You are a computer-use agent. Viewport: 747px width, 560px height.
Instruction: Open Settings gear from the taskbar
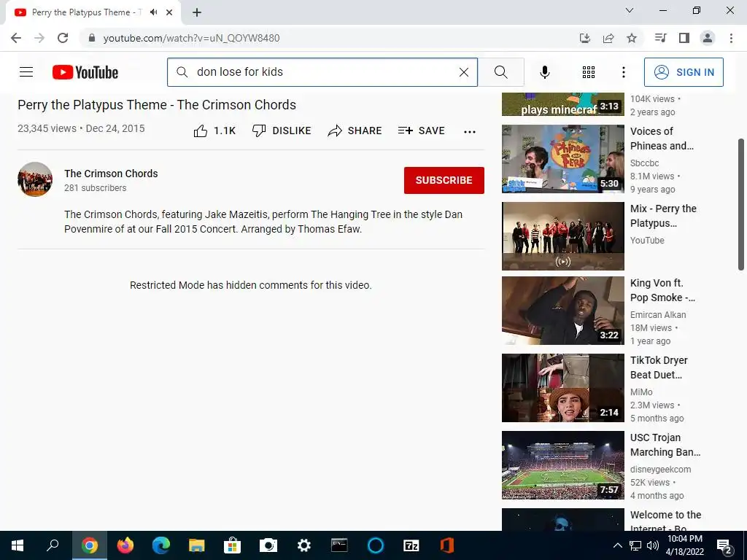coord(303,545)
